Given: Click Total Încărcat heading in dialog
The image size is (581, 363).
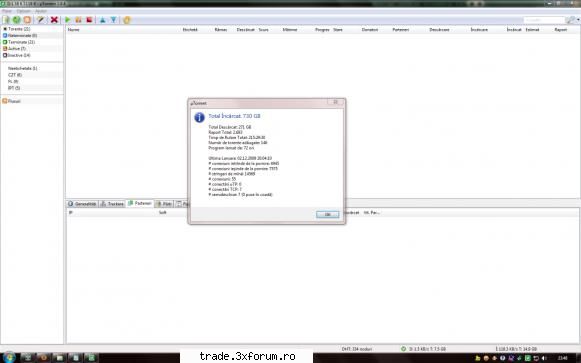Looking at the screenshot, I should [x=234, y=116].
